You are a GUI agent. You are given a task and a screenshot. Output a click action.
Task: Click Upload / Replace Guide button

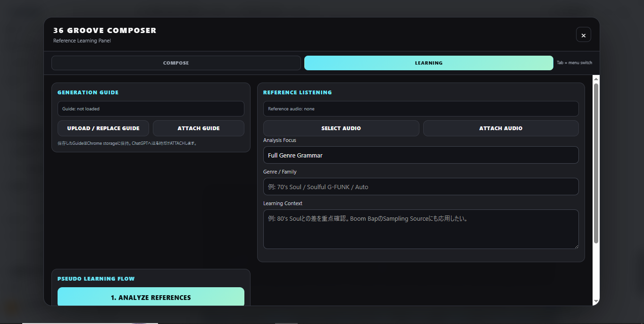pyautogui.click(x=103, y=128)
